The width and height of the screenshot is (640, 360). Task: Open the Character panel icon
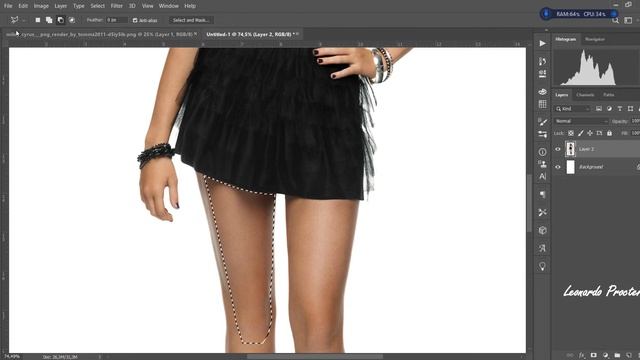point(542,177)
